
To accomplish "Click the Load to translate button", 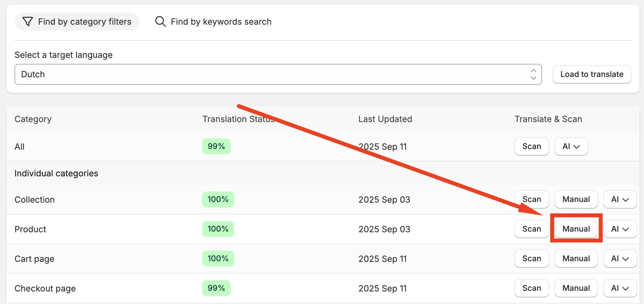I will 592,74.
